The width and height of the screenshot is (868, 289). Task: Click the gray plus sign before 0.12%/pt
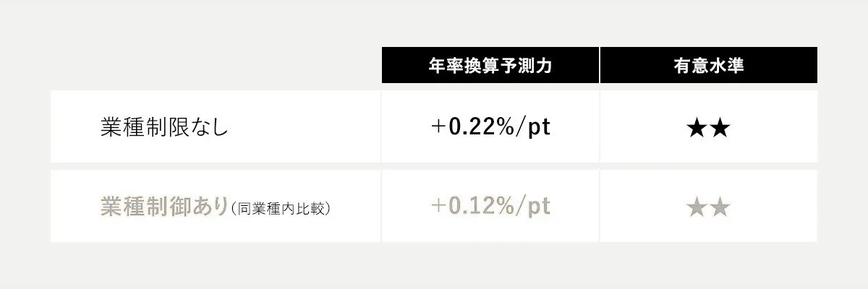click(438, 208)
